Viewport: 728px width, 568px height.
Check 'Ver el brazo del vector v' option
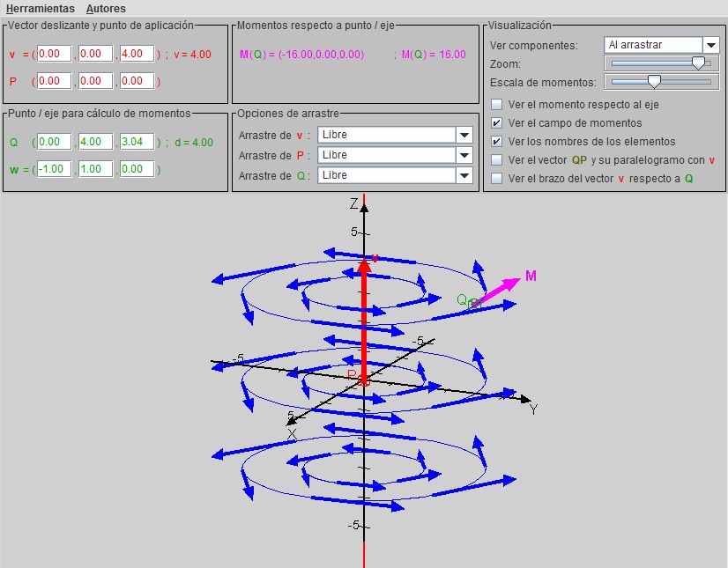pos(497,179)
